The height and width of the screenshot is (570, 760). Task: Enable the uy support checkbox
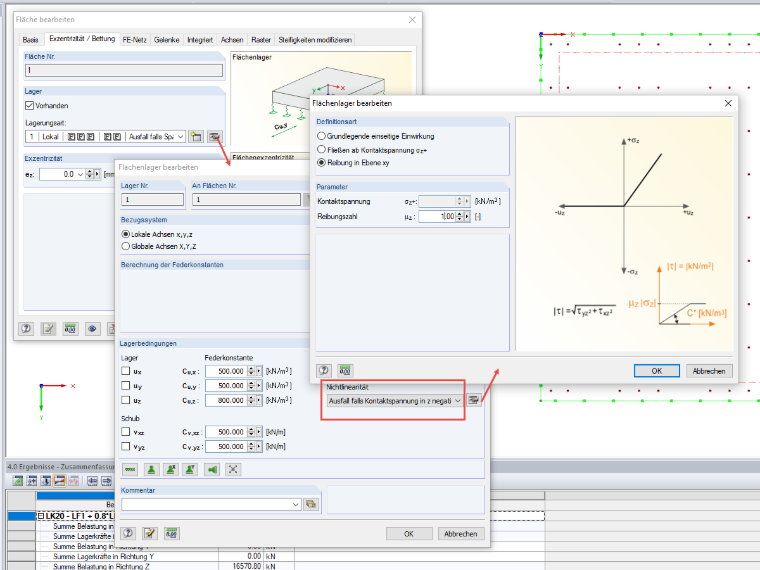(126, 385)
